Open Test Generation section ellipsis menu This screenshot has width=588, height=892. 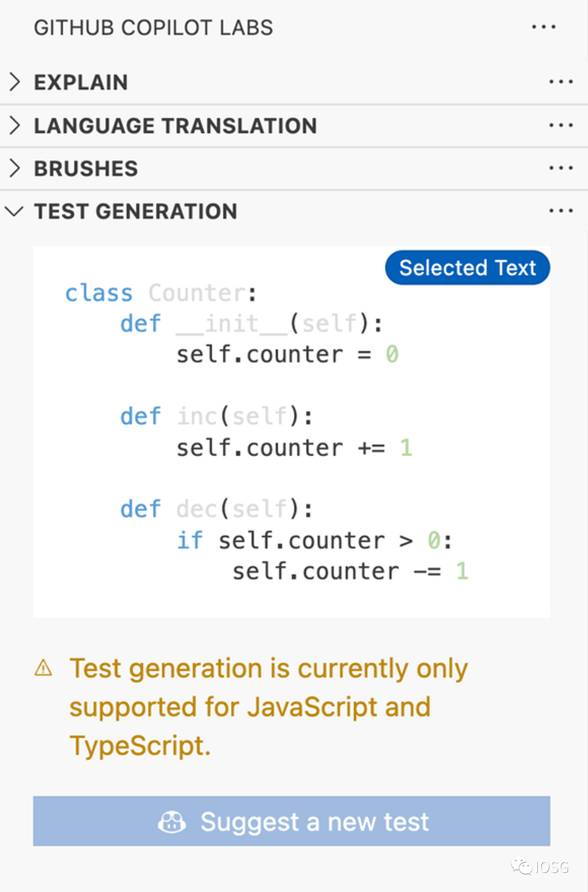561,210
